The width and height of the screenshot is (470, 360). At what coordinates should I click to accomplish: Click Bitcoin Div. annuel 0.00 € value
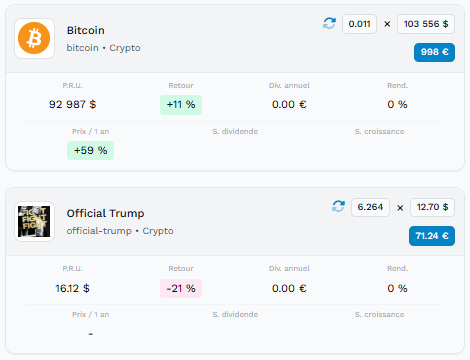pos(289,104)
